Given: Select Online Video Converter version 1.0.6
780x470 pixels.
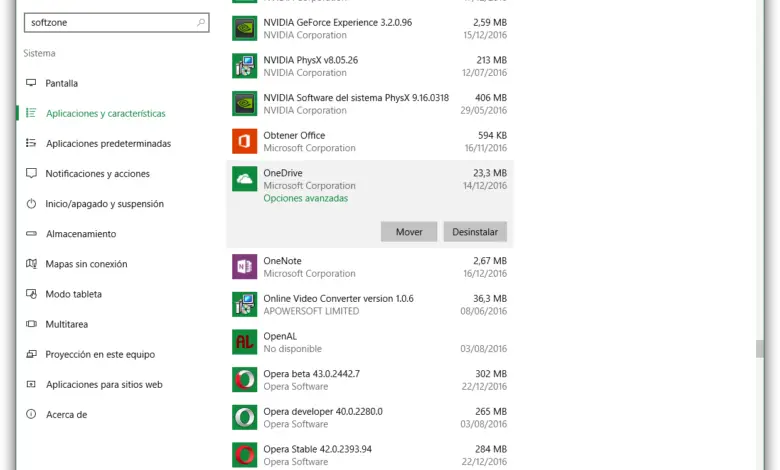Looking at the screenshot, I should (x=338, y=298).
